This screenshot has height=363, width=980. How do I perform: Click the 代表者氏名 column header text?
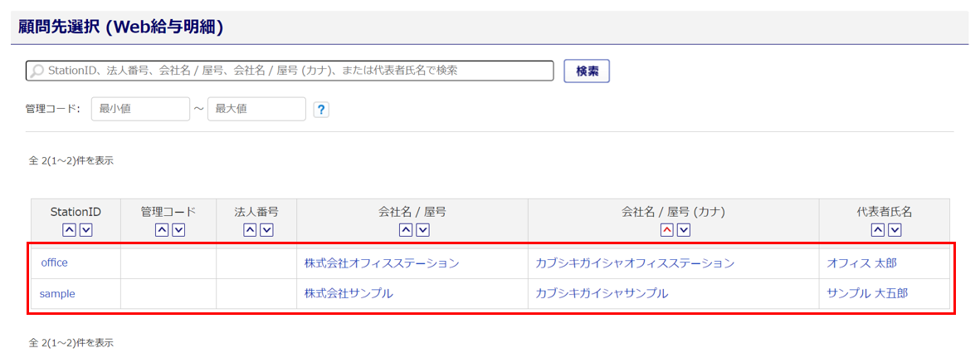coord(885,212)
